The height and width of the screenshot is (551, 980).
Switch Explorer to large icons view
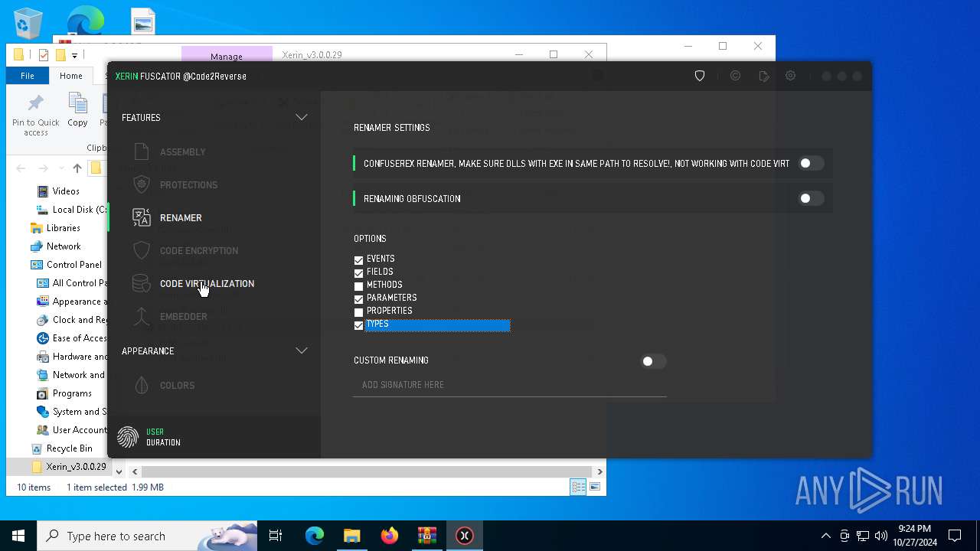click(595, 487)
